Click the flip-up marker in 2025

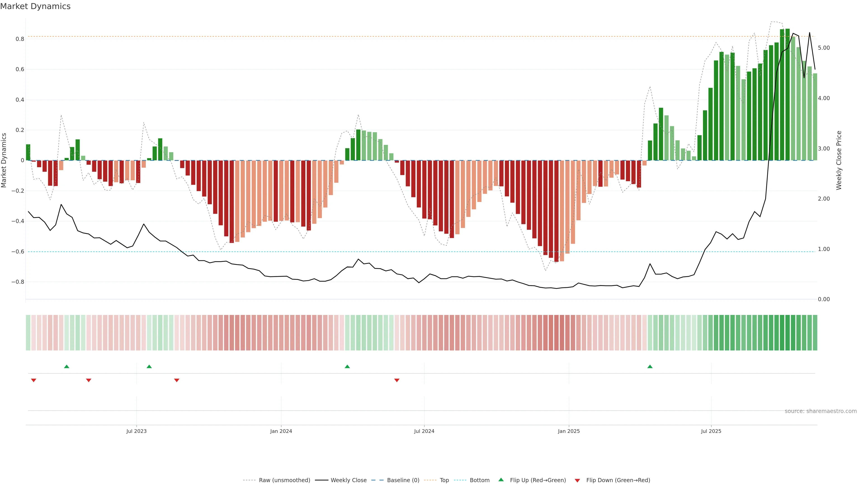650,366
